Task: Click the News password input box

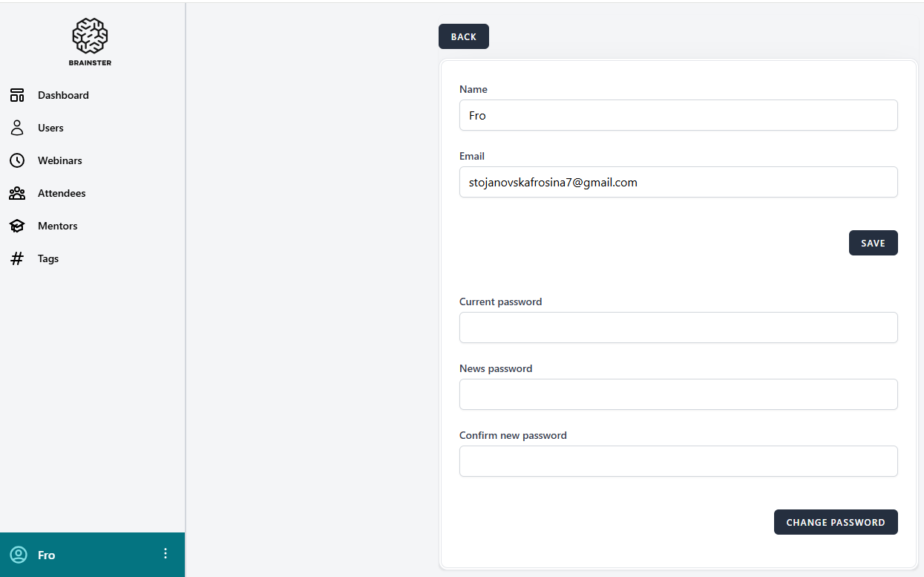Action: click(x=678, y=394)
